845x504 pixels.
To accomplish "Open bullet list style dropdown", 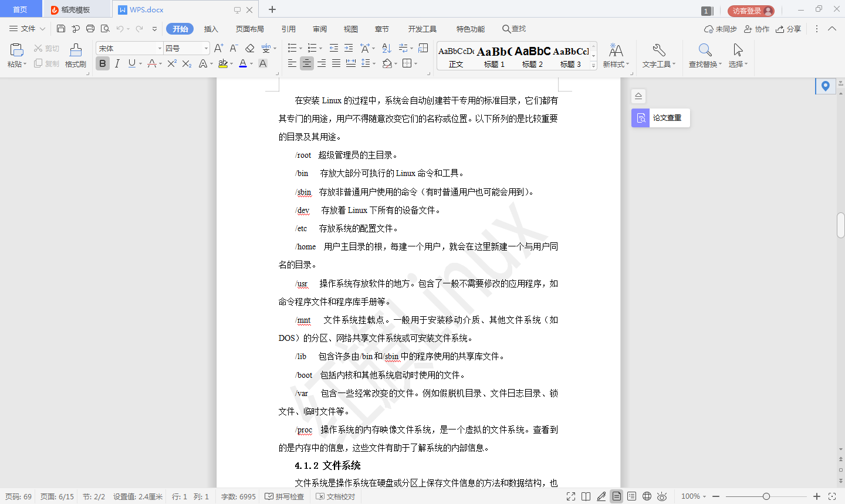I will click(300, 48).
